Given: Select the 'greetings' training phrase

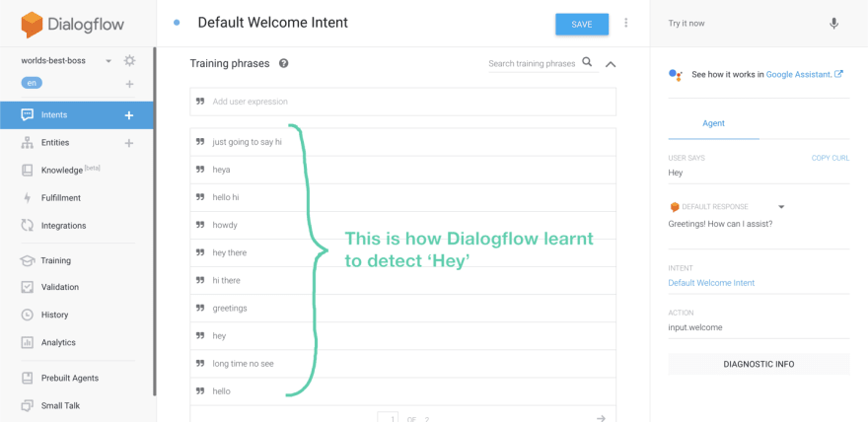Looking at the screenshot, I should [403, 308].
